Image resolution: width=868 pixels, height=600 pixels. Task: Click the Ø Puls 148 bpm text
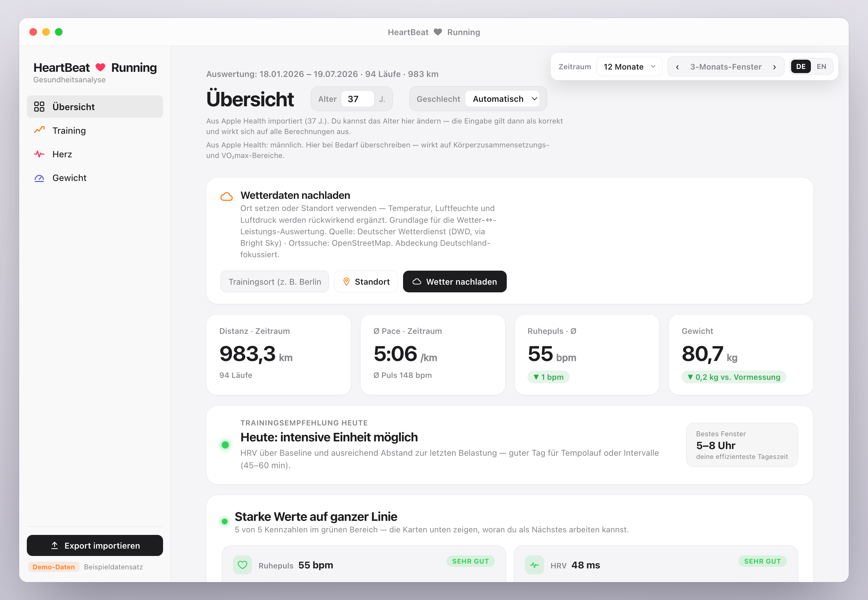(403, 375)
